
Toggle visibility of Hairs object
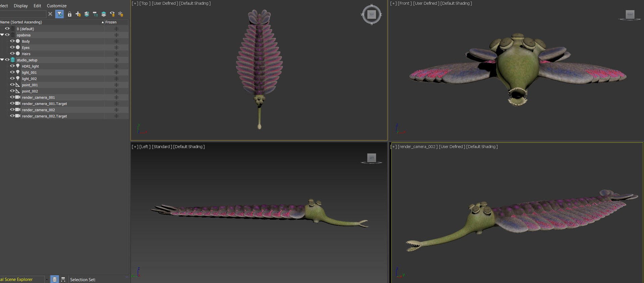click(12, 54)
